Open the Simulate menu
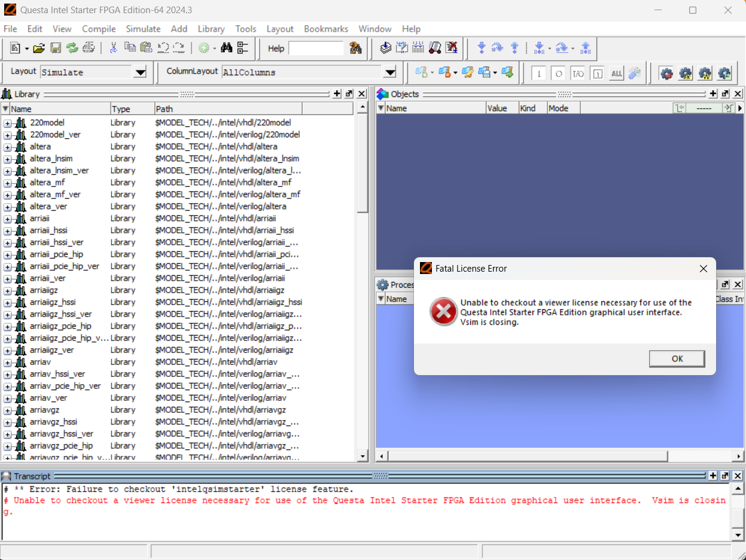 point(143,29)
